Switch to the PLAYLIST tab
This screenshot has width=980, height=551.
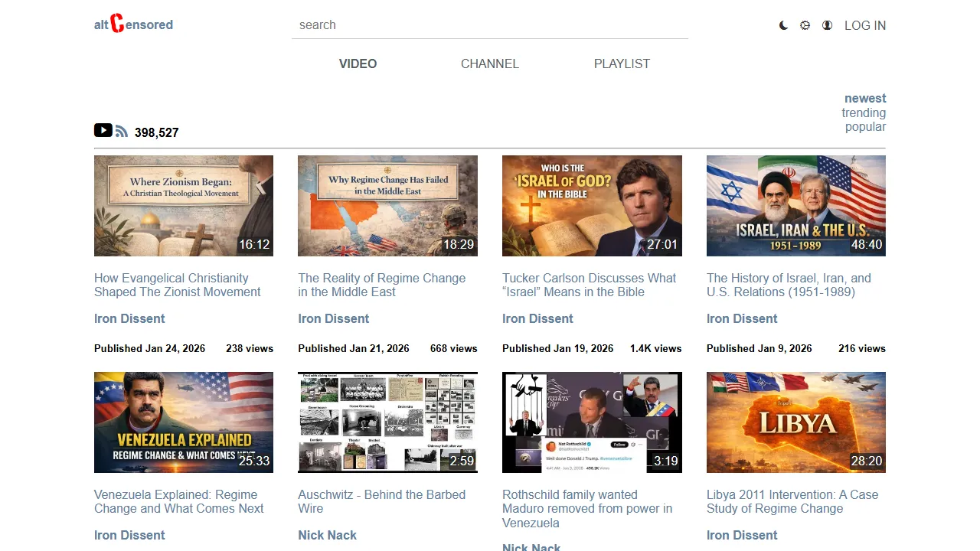pos(622,64)
